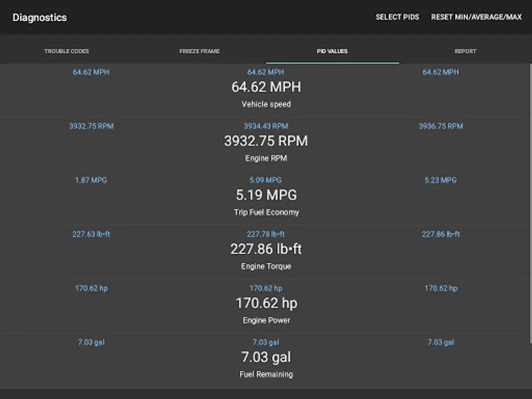Select the maximum 3936.75 RPM value

pyautogui.click(x=441, y=126)
